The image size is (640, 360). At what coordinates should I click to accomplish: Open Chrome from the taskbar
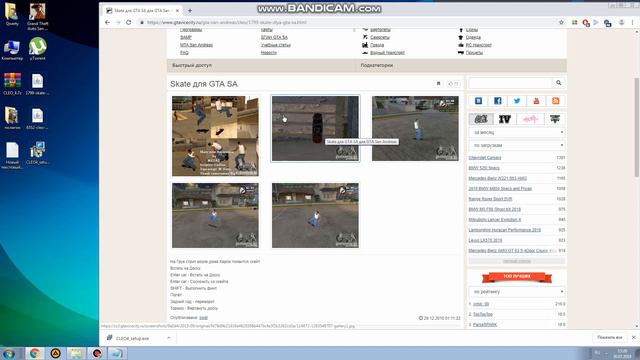[35, 353]
